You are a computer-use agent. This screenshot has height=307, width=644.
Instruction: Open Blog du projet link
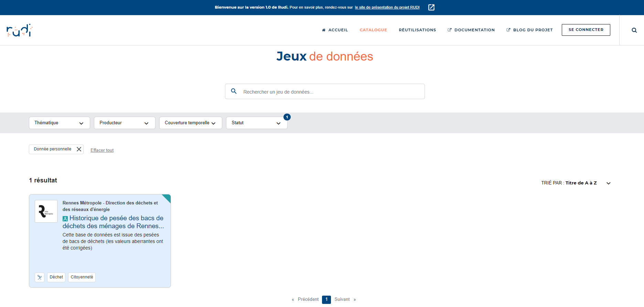click(529, 30)
